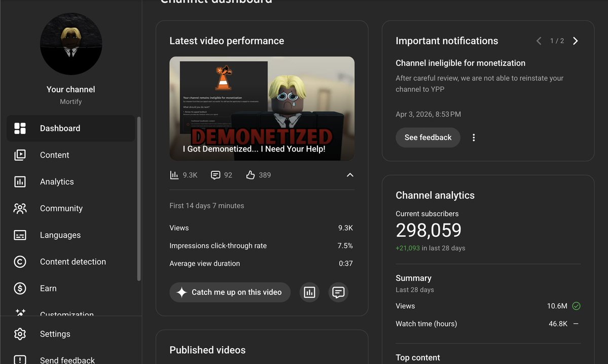
Task: Open the Dashboard menu item
Action: pos(71,128)
